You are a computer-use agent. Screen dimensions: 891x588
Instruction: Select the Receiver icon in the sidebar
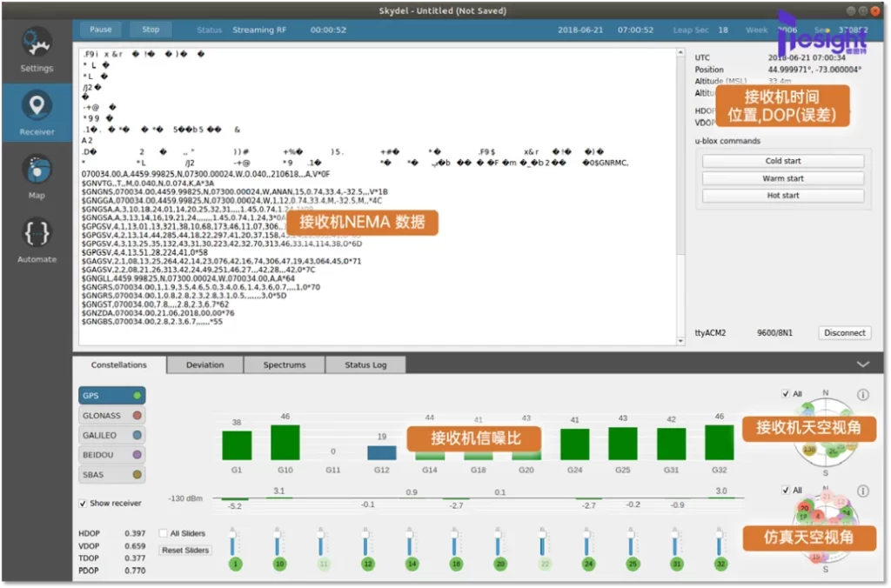point(37,113)
